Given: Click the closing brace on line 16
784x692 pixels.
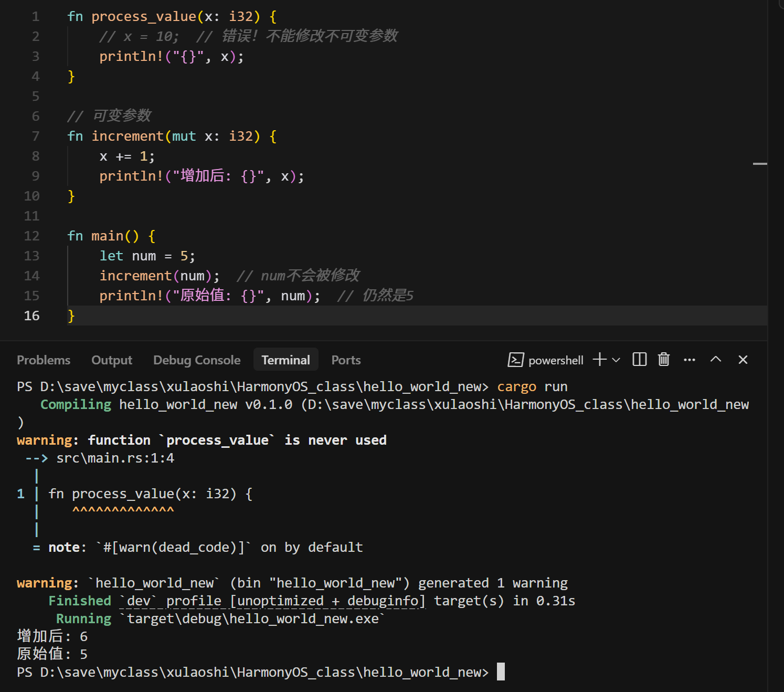Looking at the screenshot, I should 71,316.
